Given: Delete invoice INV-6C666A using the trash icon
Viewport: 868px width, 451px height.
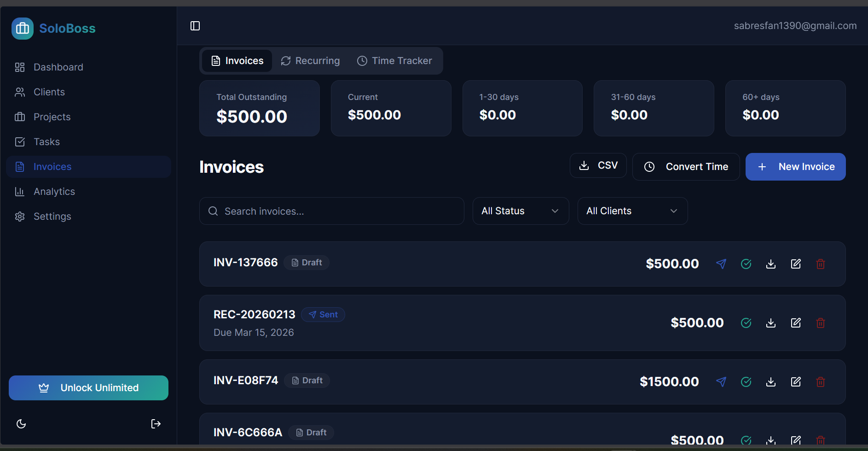Looking at the screenshot, I should pyautogui.click(x=821, y=440).
